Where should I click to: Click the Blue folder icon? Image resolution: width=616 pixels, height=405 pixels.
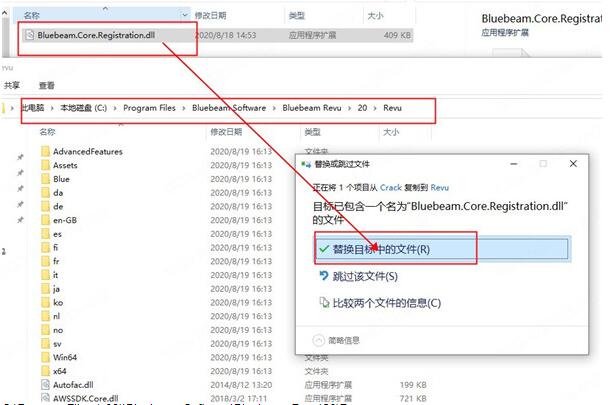pos(45,179)
